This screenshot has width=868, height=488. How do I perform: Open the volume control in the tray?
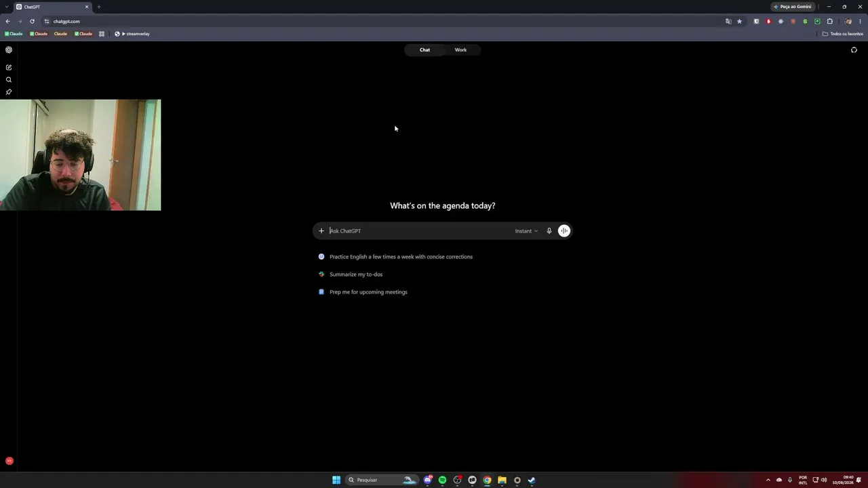(824, 480)
